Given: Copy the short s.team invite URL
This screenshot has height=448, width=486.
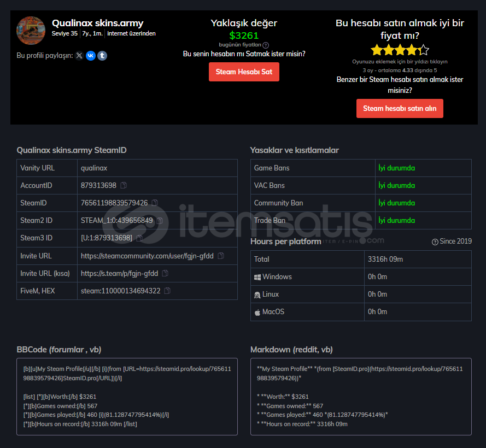Looking at the screenshot, I should pos(165,273).
